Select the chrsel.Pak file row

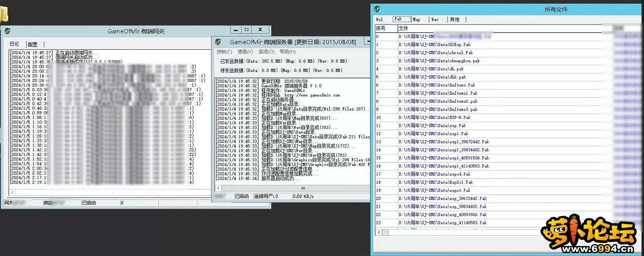[488, 53]
